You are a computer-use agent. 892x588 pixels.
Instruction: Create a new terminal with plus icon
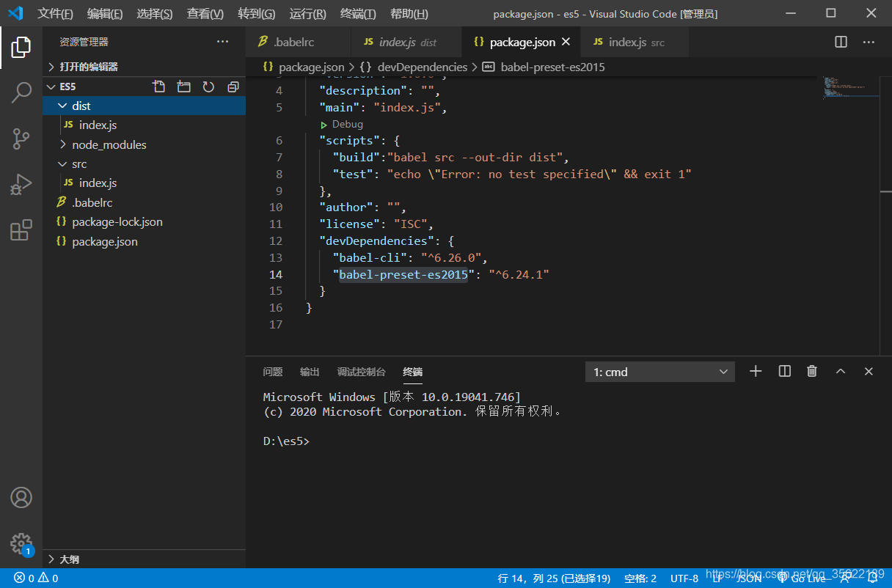[x=756, y=372]
